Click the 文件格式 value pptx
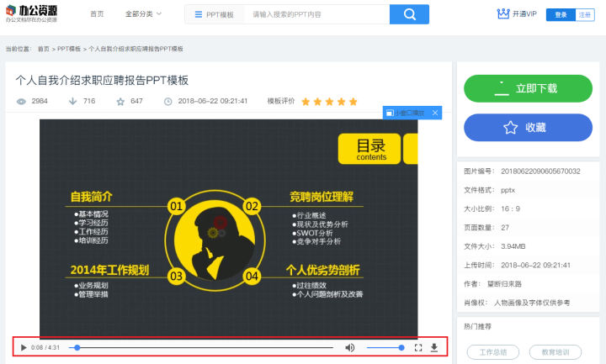606x364 pixels. (x=508, y=190)
